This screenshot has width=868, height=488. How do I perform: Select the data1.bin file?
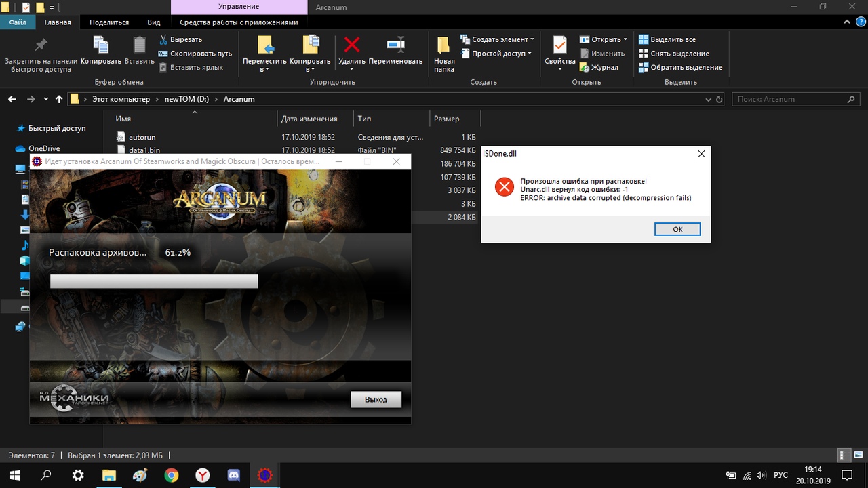pos(144,150)
